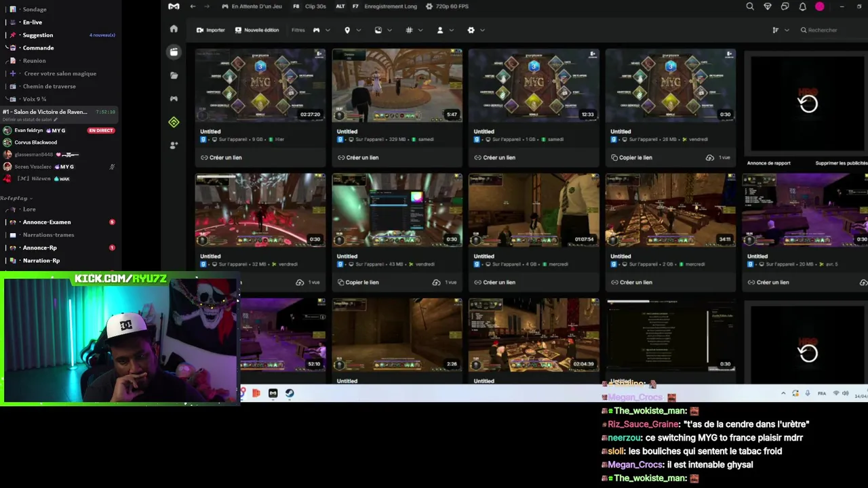Click user Evan feldryn in voice channel
This screenshot has width=868, height=488.
click(28, 130)
